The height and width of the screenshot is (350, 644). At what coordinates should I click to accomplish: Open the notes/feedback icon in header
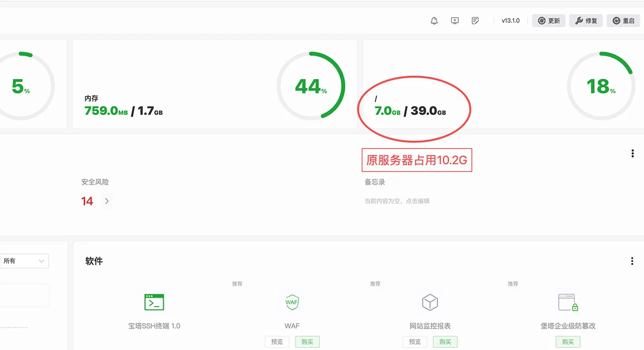[475, 20]
